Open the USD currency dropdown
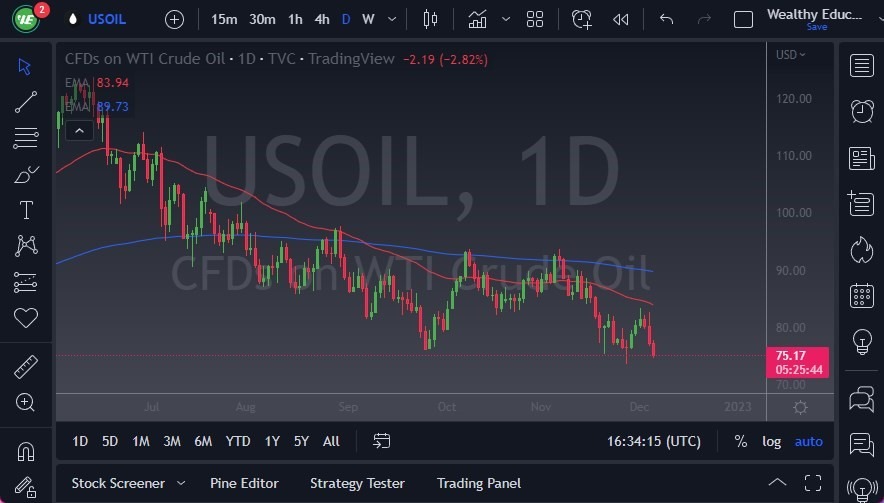Viewport: 884px width, 503px height. pyautogui.click(x=790, y=55)
